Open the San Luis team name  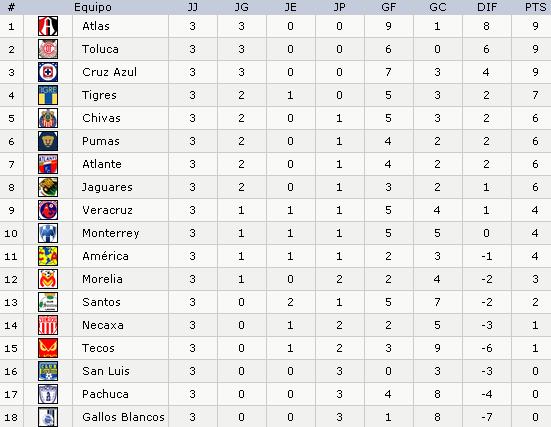(106, 371)
